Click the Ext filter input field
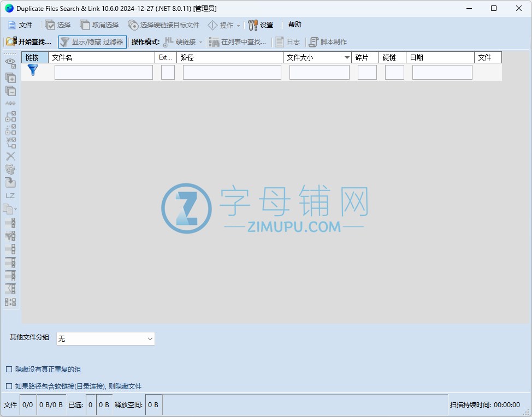Screen dimensions: 532x417 coord(168,72)
